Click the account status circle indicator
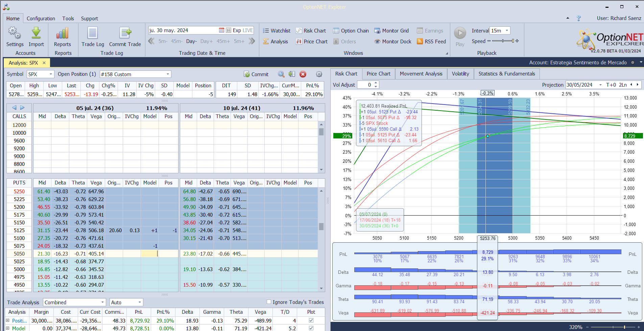 [633, 63]
